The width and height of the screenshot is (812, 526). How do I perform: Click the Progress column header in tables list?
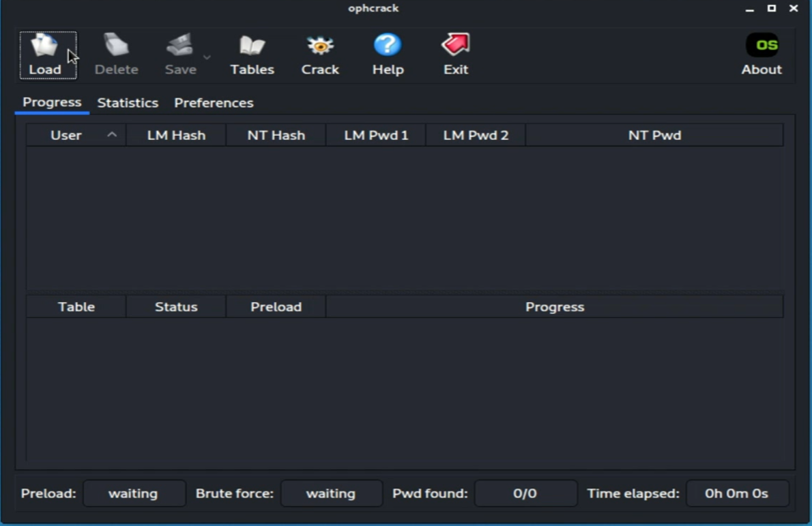(555, 306)
